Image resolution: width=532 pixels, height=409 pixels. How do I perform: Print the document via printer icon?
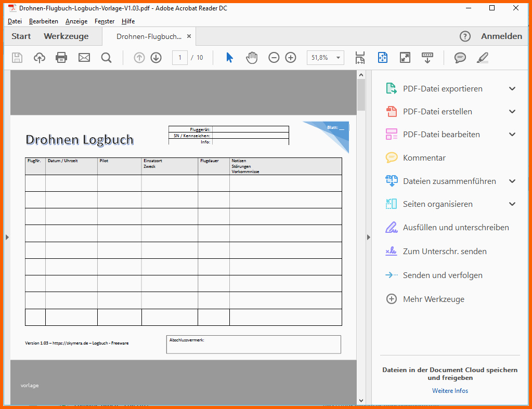click(x=61, y=58)
